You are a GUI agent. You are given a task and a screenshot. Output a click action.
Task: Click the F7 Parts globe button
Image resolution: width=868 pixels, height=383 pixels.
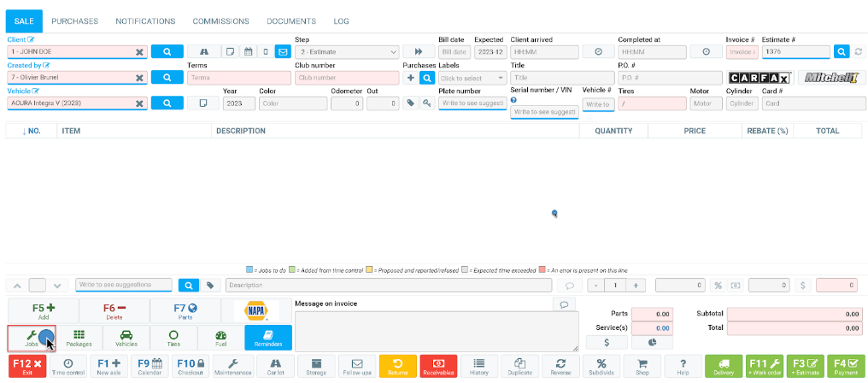click(185, 309)
